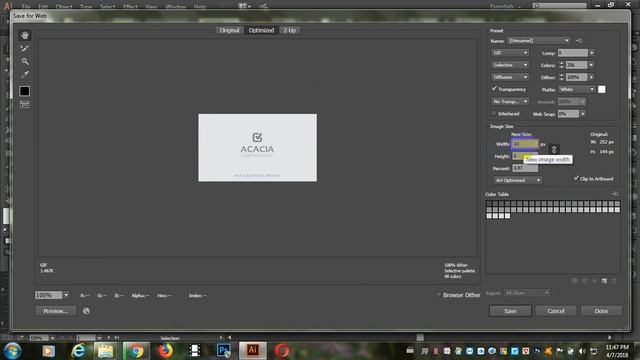Viewport: 640px width, 360px height.
Task: Click the Save button
Action: point(510,311)
